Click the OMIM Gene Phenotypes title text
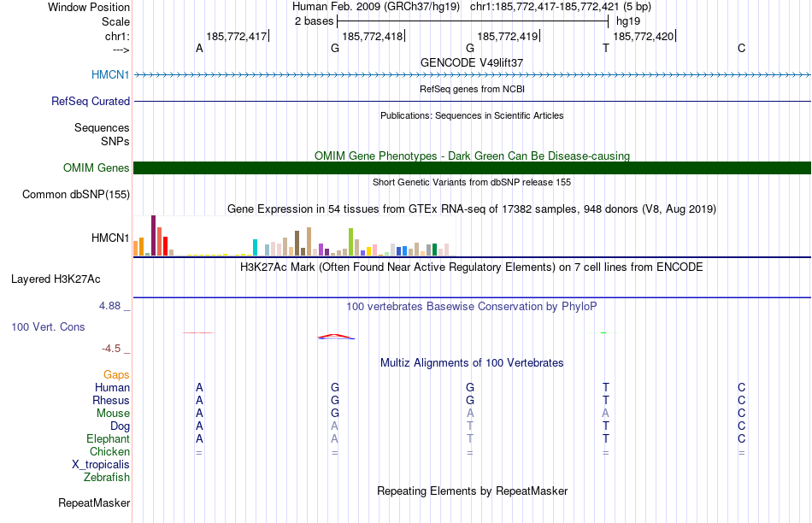Image resolution: width=812 pixels, height=523 pixels. (x=472, y=156)
